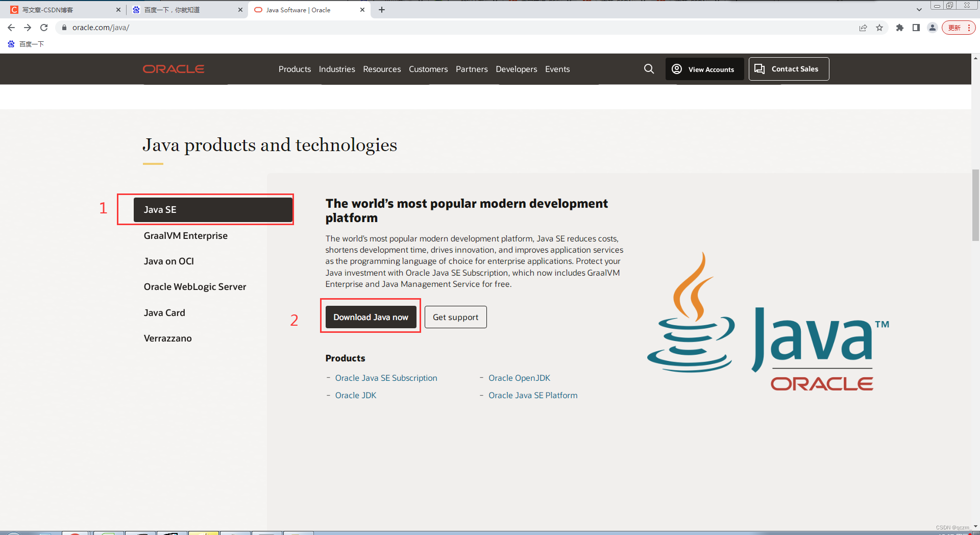Screen dimensions: 980x535
Task: Open the browser extensions puzzle icon
Action: (900, 28)
